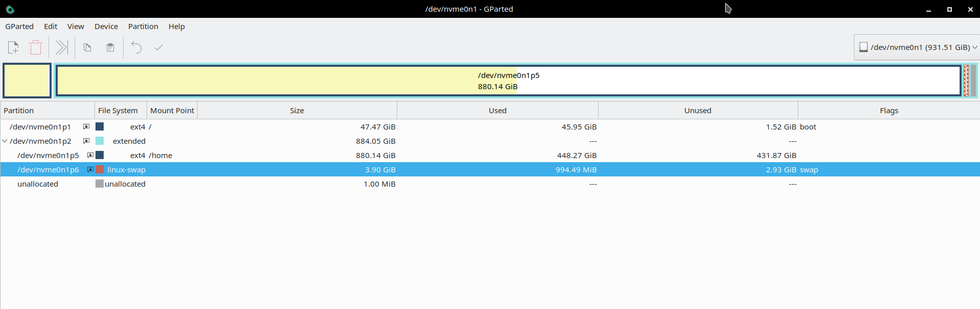The image size is (980, 309).
Task: Open the Device menu
Action: click(x=106, y=27)
